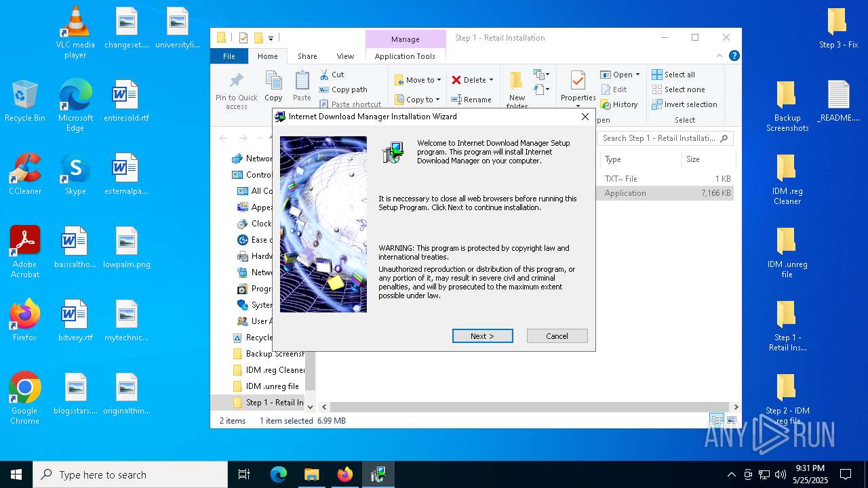Click the Explorer back arrow button
868x488 pixels.
224,138
